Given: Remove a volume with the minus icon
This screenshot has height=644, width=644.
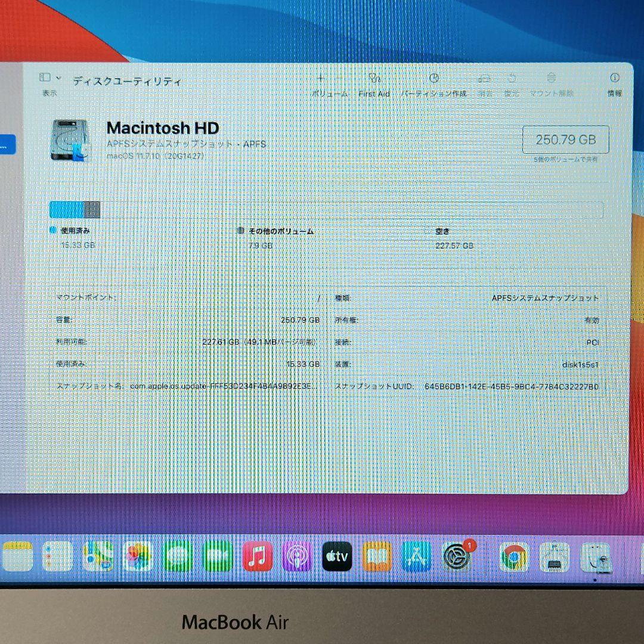Looking at the screenshot, I should 339,78.
